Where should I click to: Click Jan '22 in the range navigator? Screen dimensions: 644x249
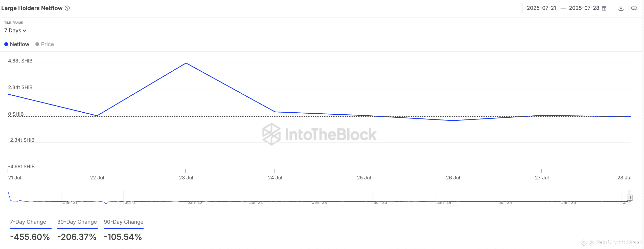(195, 202)
